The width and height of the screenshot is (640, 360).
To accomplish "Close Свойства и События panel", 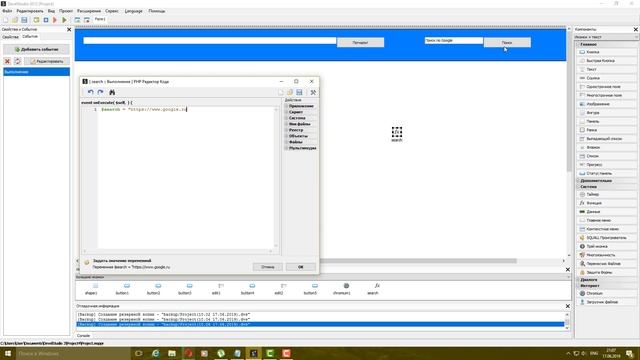I will pos(69,29).
